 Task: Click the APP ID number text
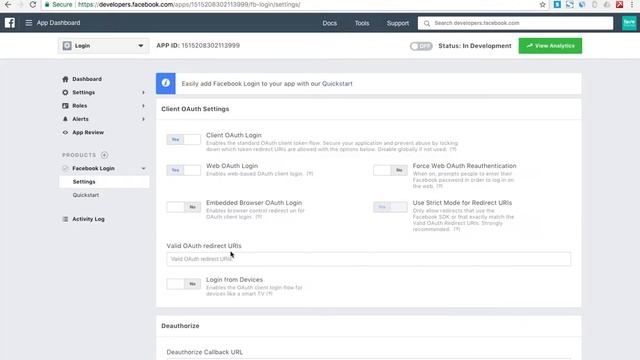[x=211, y=45]
